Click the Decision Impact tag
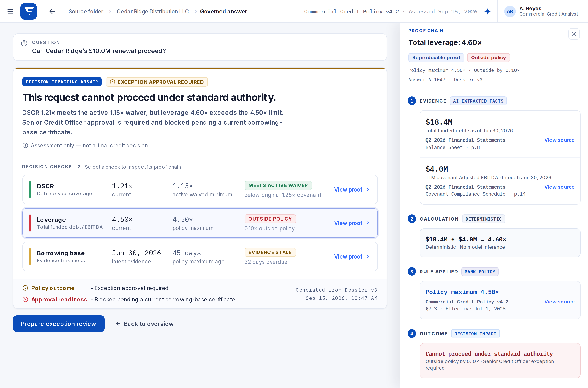588x388 pixels. (x=475, y=334)
